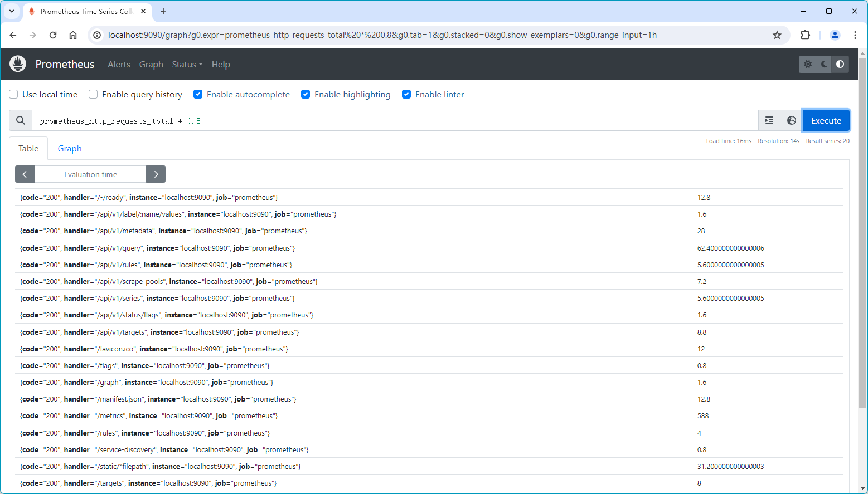Open the browser profile avatar
This screenshot has height=494, width=868.
[835, 35]
